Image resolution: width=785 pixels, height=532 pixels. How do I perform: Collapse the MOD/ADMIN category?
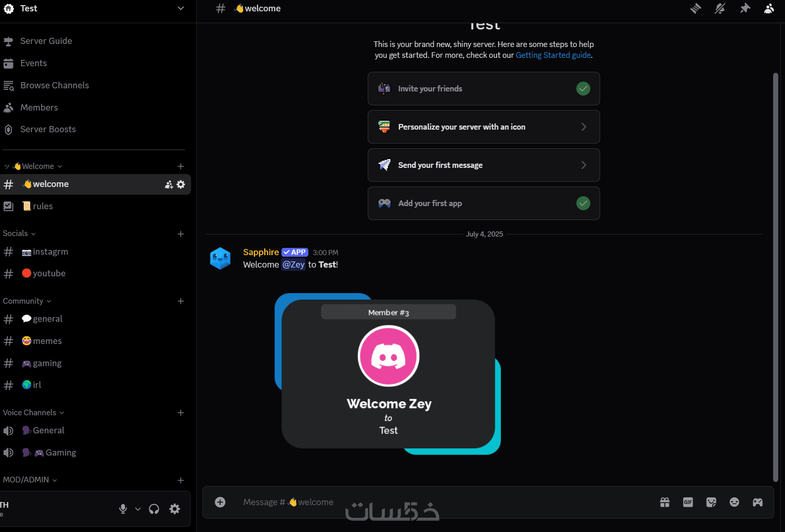[x=29, y=480]
